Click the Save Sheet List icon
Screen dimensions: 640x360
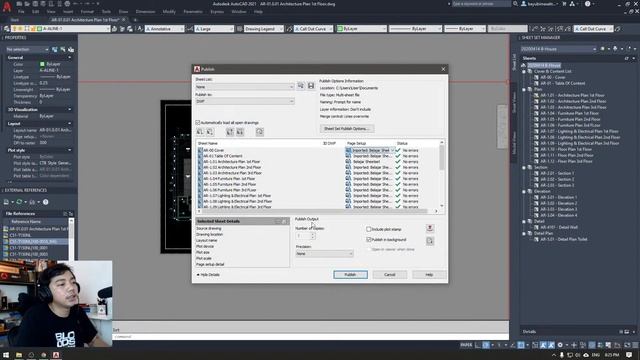[x=311, y=86]
